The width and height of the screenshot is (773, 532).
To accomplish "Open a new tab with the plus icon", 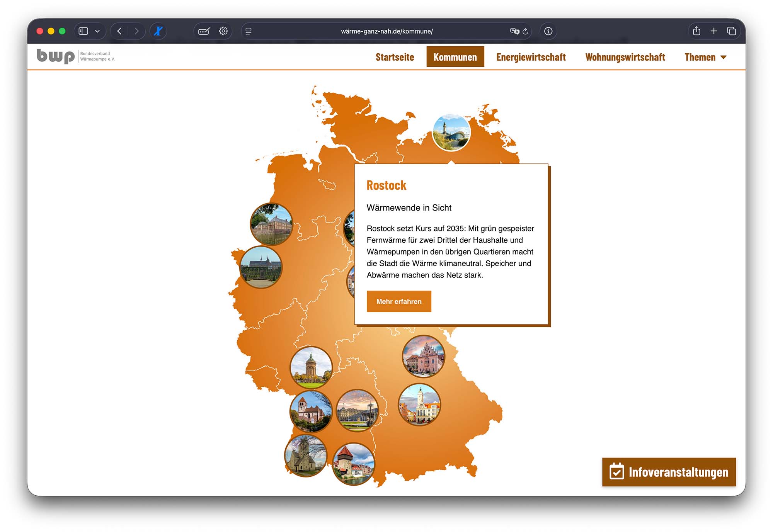I will coord(713,31).
